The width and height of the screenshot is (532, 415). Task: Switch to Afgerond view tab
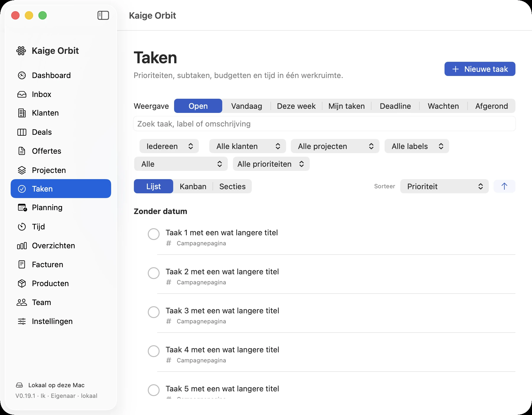pos(492,106)
